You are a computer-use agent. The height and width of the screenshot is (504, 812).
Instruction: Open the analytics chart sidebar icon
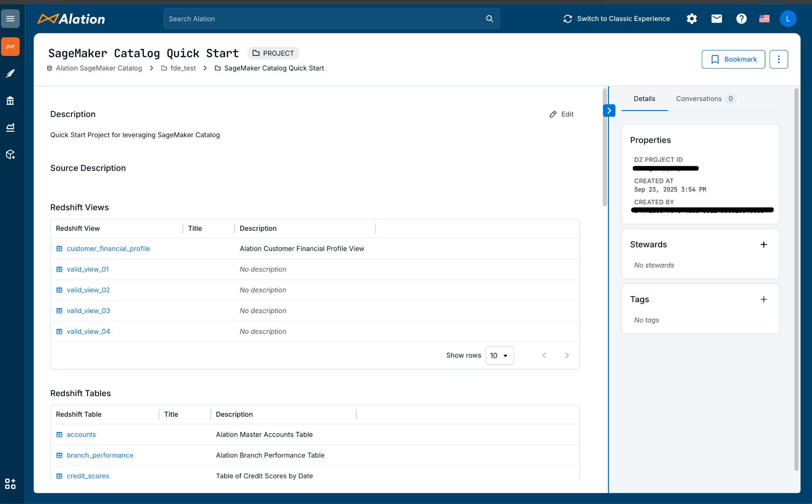10,127
